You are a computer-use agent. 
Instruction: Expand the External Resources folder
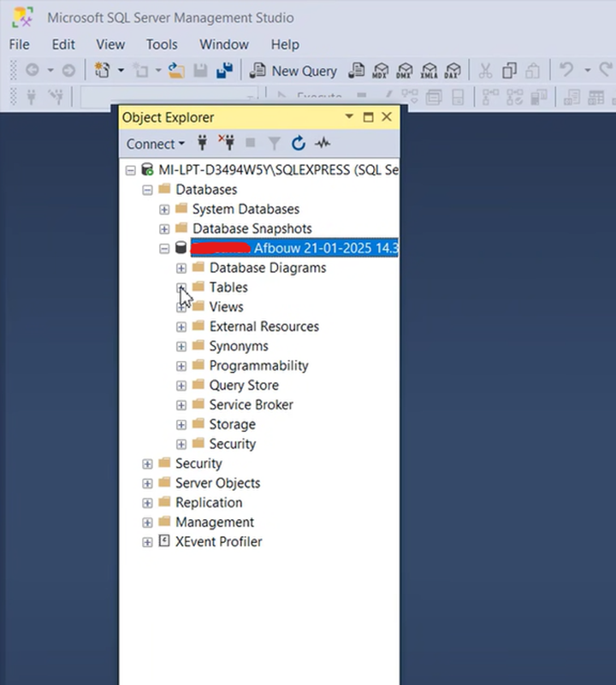[x=181, y=327]
